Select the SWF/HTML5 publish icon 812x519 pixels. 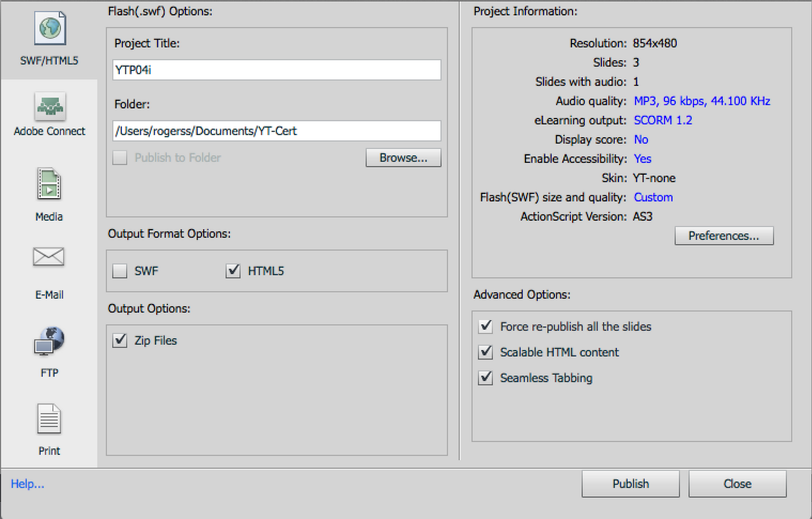(50, 29)
